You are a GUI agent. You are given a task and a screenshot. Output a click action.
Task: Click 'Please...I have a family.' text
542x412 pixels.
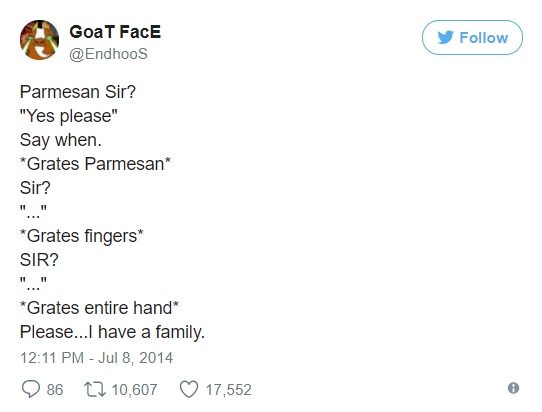coord(112,332)
